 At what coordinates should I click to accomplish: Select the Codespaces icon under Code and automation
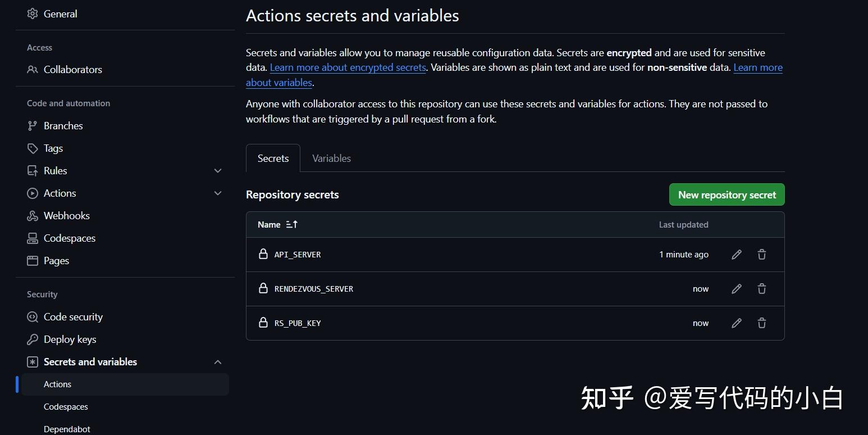(x=32, y=238)
